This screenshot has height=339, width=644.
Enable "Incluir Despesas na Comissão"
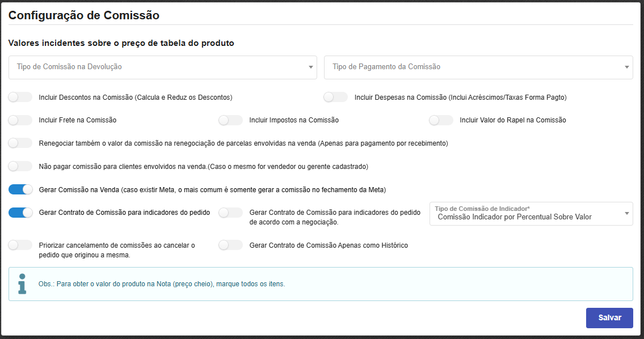tap(335, 97)
